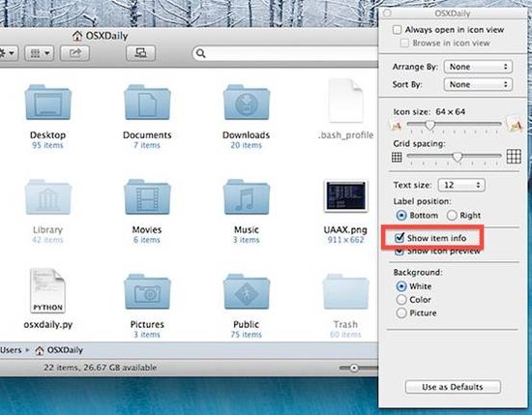Open the Action gear menu in toolbar

coord(8,53)
